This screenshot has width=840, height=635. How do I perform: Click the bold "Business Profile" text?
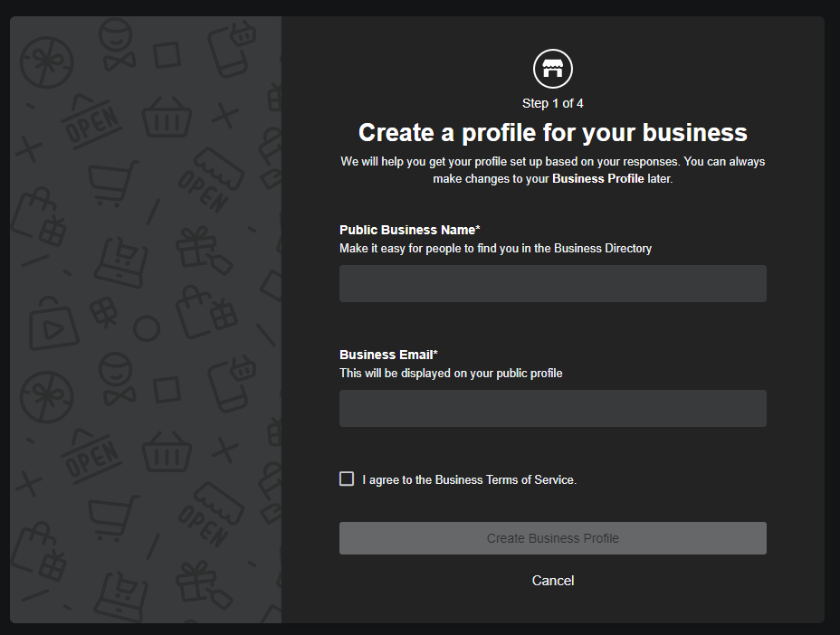point(597,178)
